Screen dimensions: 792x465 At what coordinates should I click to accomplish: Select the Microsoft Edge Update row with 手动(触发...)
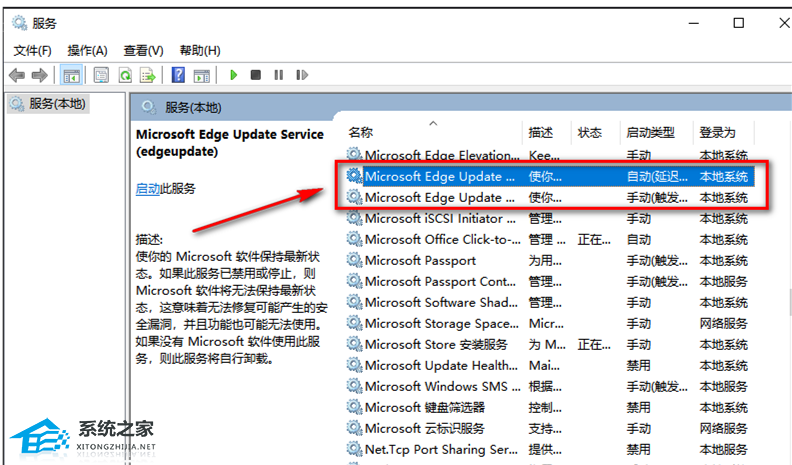click(550, 197)
